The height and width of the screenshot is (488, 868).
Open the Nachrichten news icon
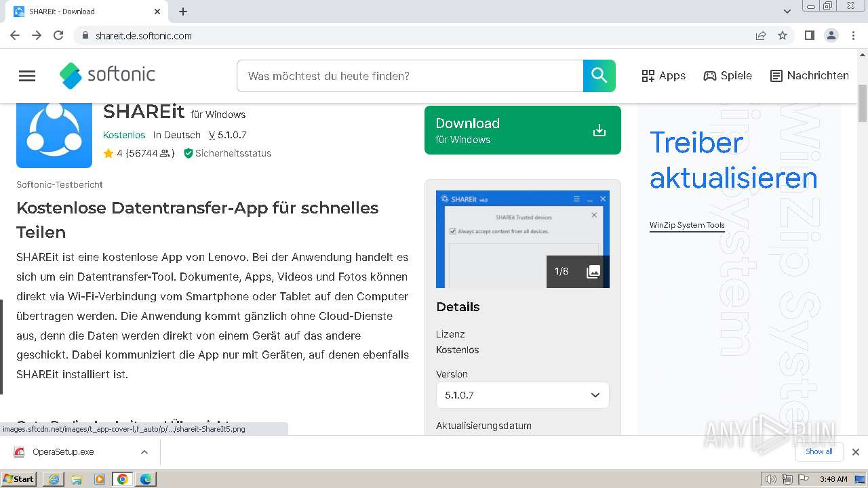pyautogui.click(x=776, y=76)
